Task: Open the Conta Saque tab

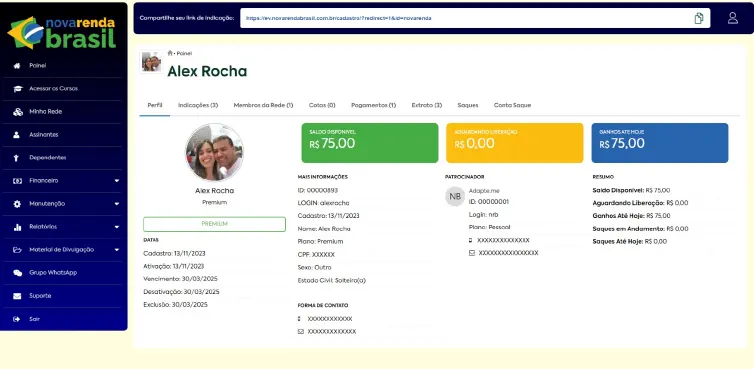Action: pyautogui.click(x=512, y=105)
